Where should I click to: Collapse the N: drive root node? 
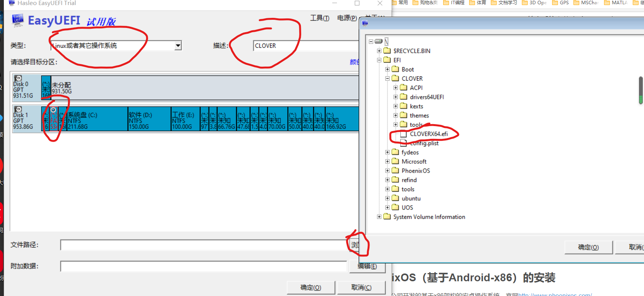tap(371, 42)
